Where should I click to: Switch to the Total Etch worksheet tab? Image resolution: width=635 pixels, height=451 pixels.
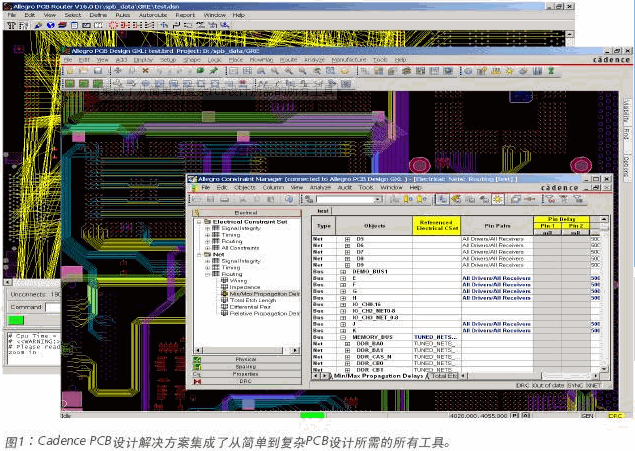point(444,376)
